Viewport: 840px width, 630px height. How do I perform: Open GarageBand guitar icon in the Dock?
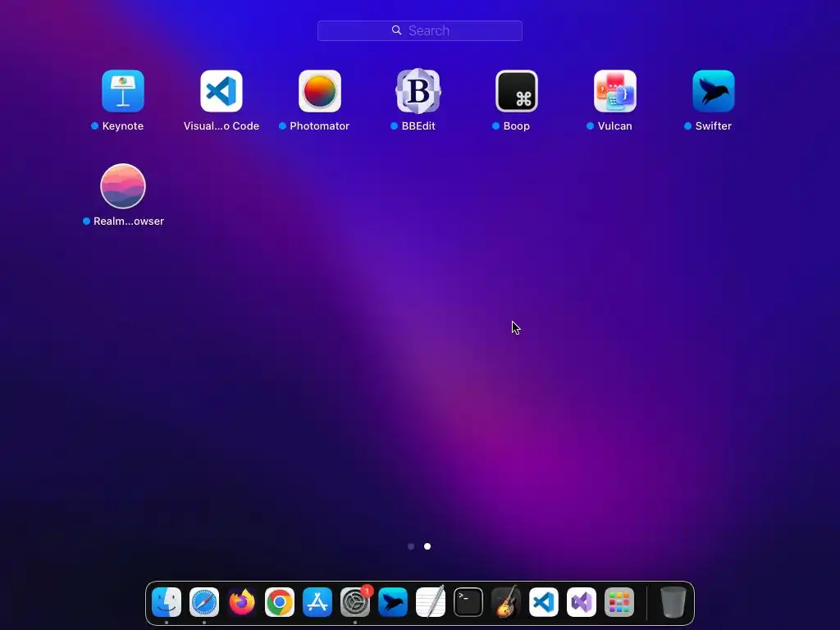pos(505,602)
